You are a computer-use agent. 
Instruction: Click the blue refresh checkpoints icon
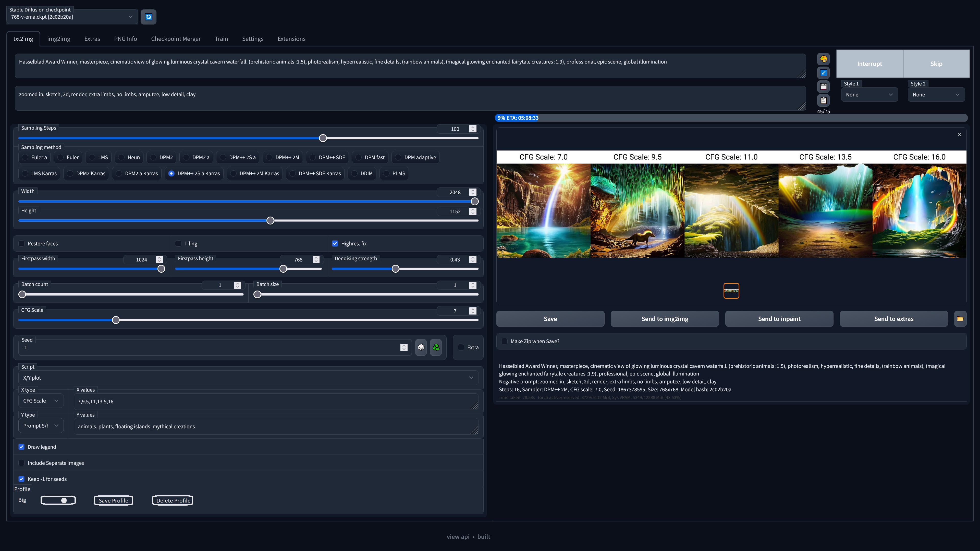148,17
